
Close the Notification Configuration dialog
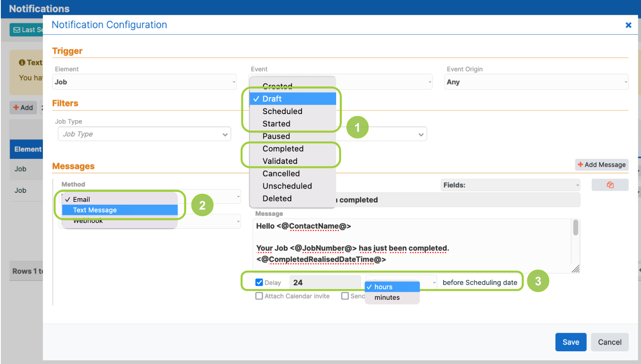(x=628, y=25)
